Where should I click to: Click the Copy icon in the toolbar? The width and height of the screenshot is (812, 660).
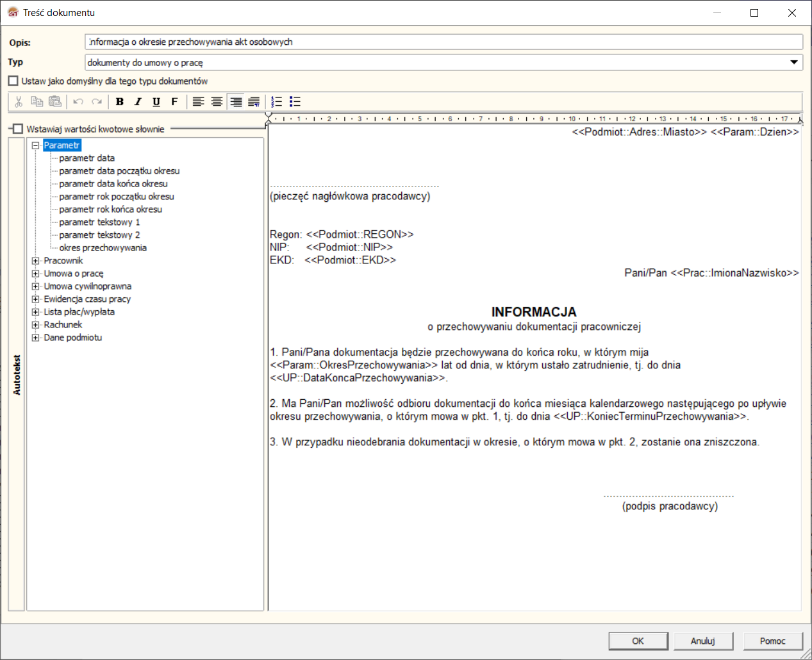pyautogui.click(x=37, y=102)
